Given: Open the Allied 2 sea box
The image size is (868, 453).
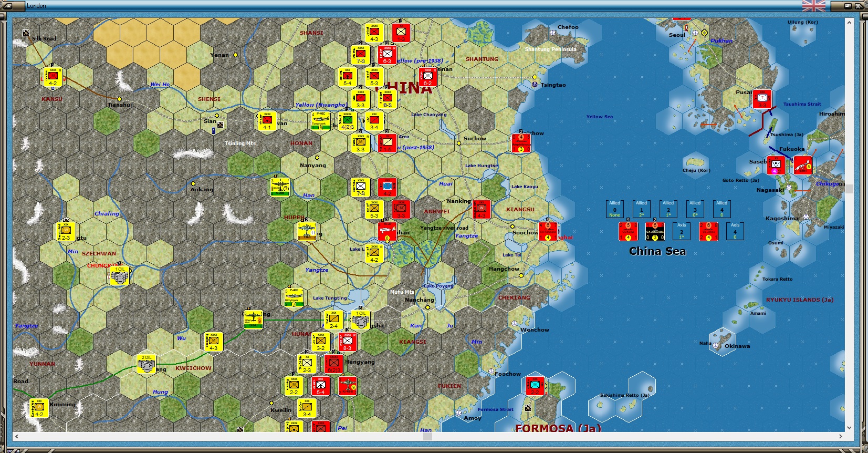Looking at the screenshot, I should (x=668, y=209).
